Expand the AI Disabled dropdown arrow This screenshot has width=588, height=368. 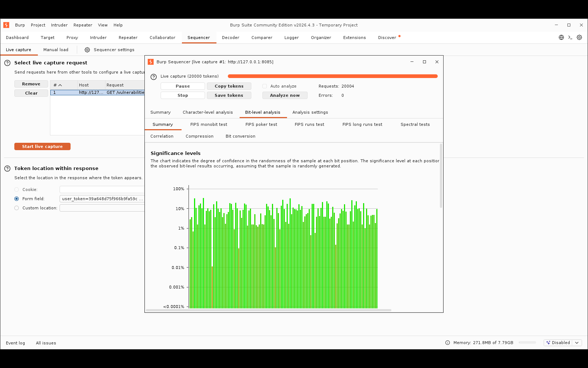[x=577, y=343]
